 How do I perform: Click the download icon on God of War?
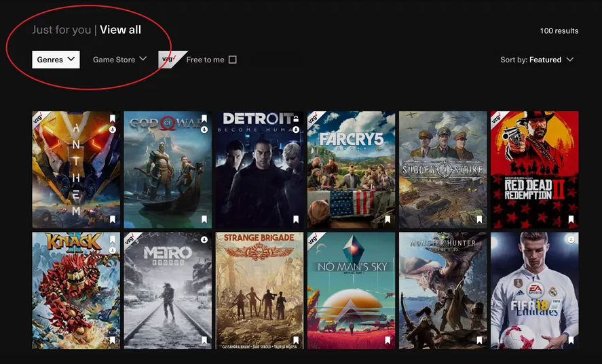click(x=204, y=129)
